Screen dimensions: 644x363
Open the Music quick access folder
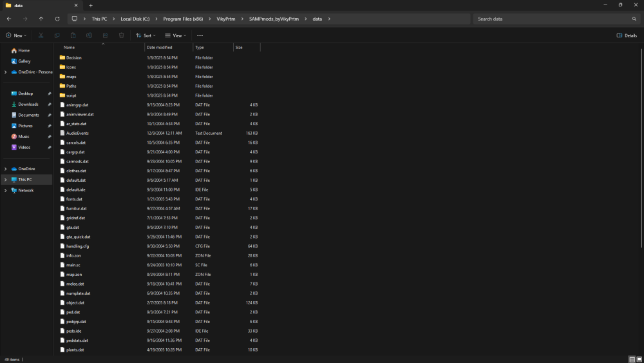[x=23, y=137]
